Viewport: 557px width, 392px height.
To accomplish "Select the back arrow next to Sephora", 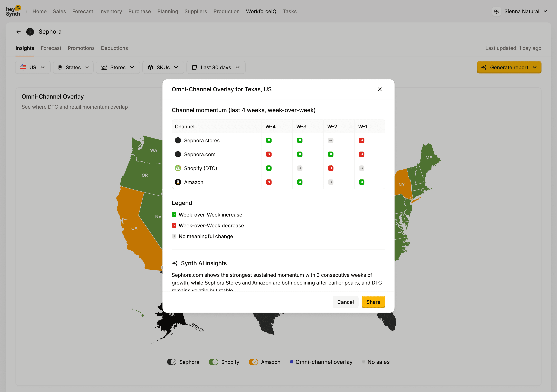I will pos(18,31).
